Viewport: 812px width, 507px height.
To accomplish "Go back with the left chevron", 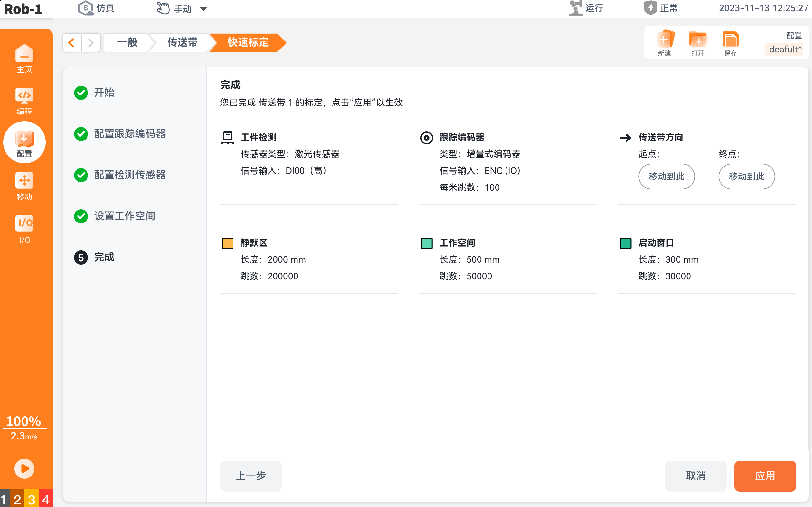I will point(72,43).
